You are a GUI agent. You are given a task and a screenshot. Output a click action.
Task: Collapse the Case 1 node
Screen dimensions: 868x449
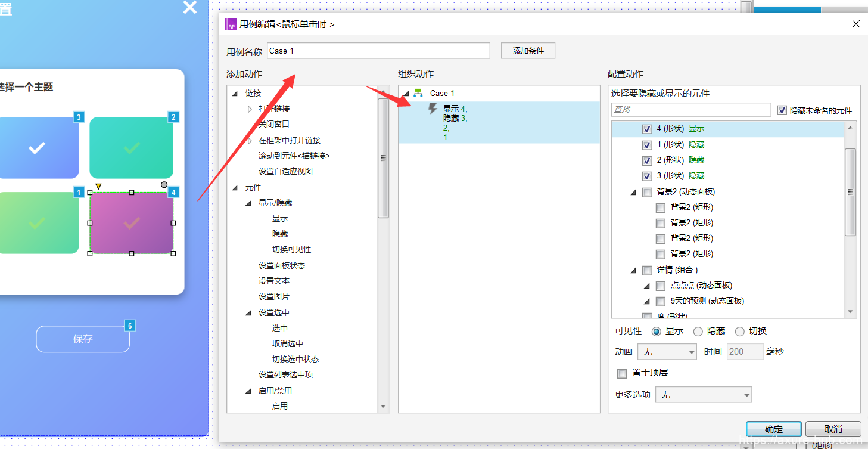point(406,94)
